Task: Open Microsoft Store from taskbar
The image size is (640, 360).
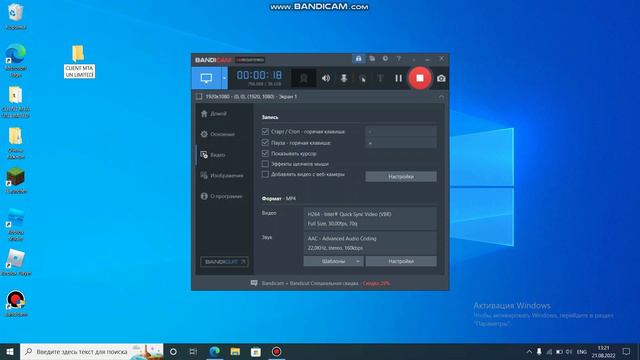Action: click(256, 351)
